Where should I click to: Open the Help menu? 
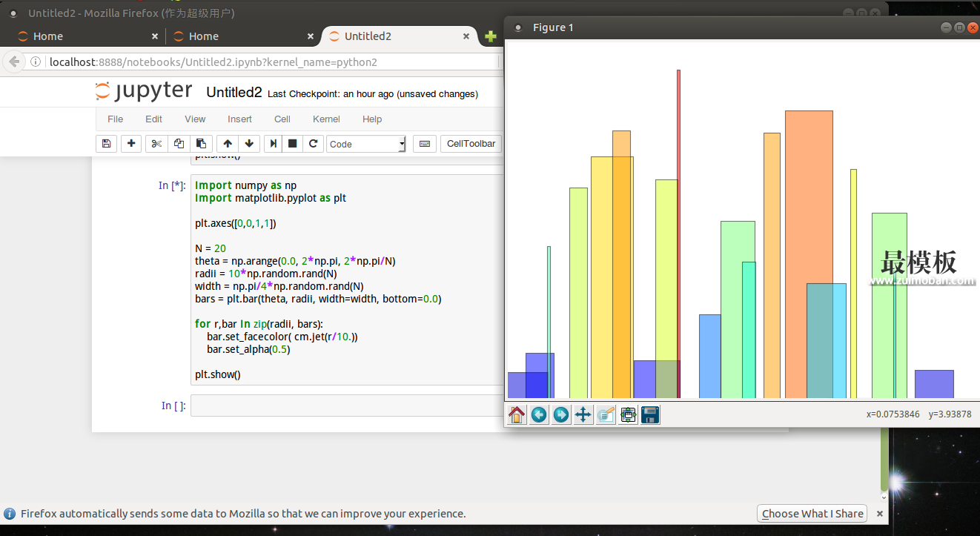(x=372, y=119)
